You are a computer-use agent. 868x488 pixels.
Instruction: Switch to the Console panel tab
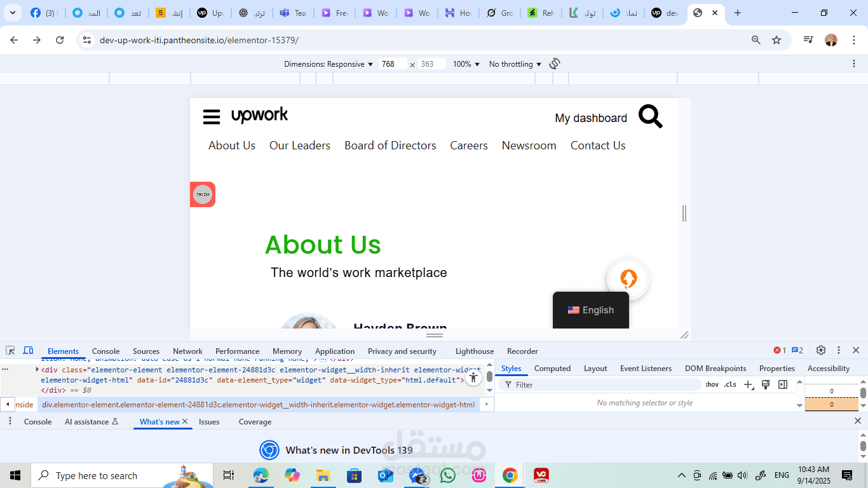point(105,351)
